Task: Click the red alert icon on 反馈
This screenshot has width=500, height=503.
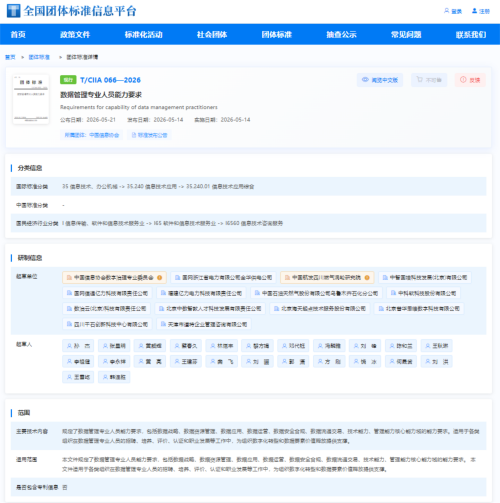Action: click(463, 80)
